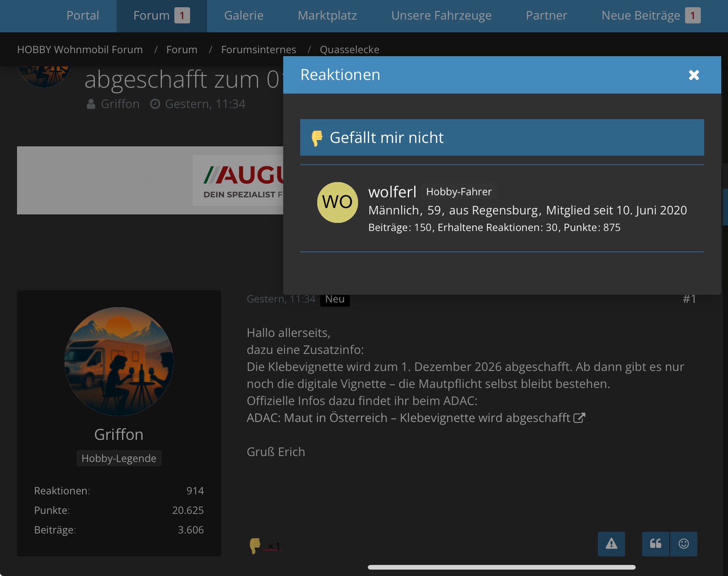Open the smiley reaction picker
728x576 pixels.
(683, 544)
